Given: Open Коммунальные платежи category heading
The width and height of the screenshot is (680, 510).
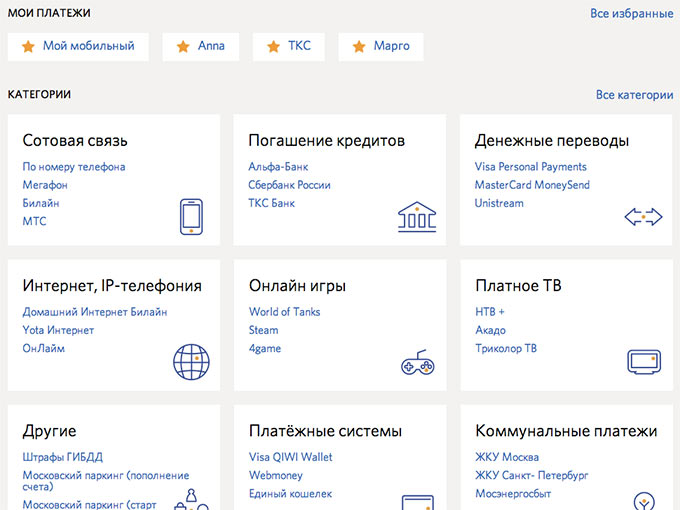Looking at the screenshot, I should coord(566,431).
